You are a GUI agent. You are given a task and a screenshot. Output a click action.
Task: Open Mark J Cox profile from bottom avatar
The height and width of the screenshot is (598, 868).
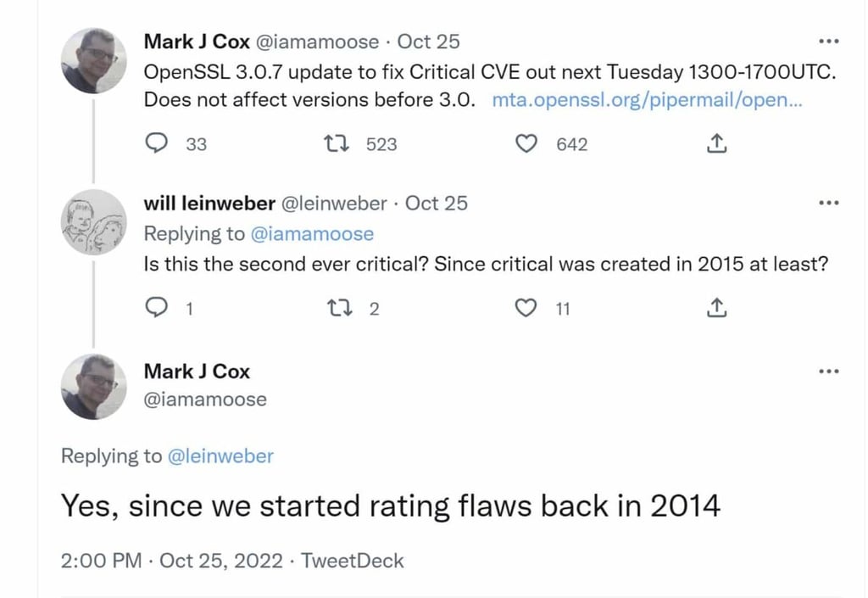click(x=93, y=387)
